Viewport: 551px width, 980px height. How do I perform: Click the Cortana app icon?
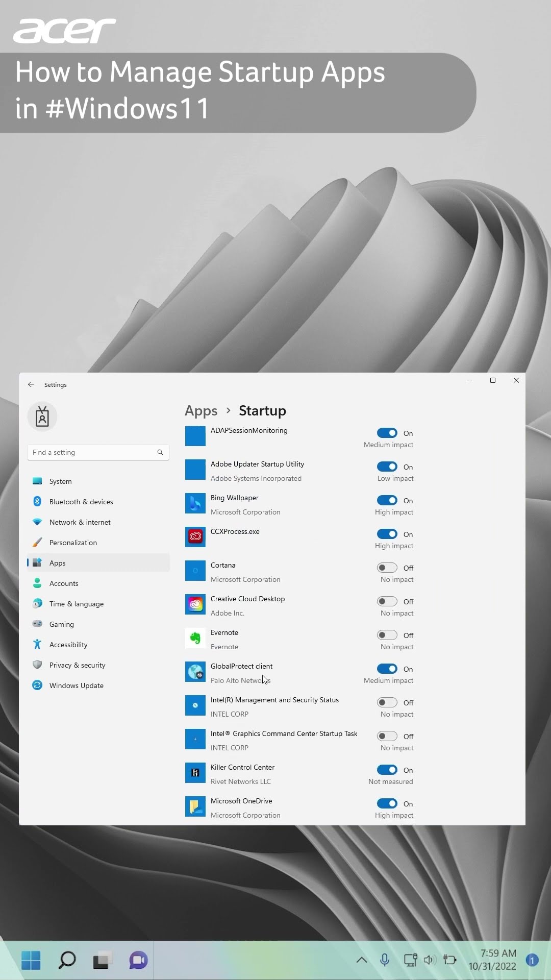pos(195,571)
